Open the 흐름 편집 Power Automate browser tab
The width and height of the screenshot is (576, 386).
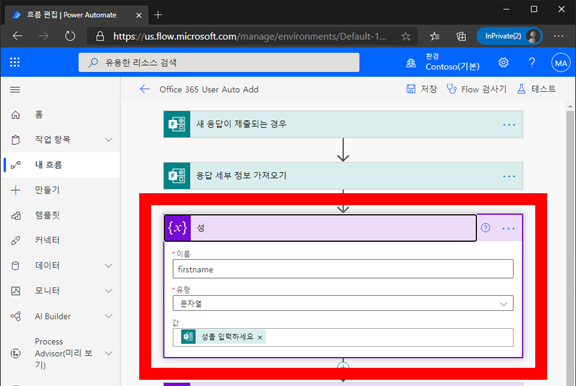point(77,15)
